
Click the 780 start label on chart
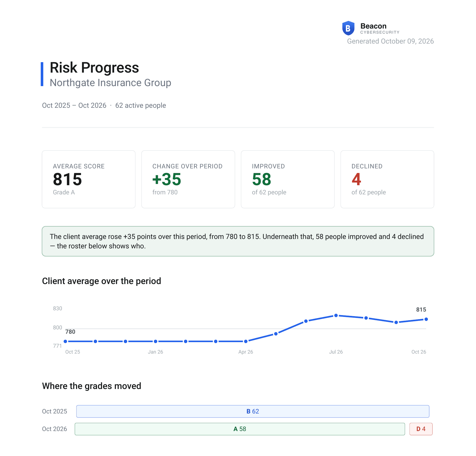click(x=70, y=332)
